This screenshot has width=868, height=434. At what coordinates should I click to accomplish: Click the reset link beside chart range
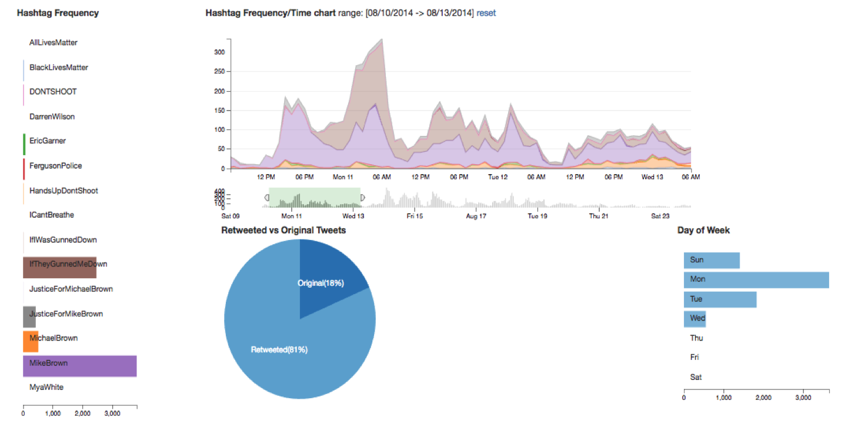486,13
